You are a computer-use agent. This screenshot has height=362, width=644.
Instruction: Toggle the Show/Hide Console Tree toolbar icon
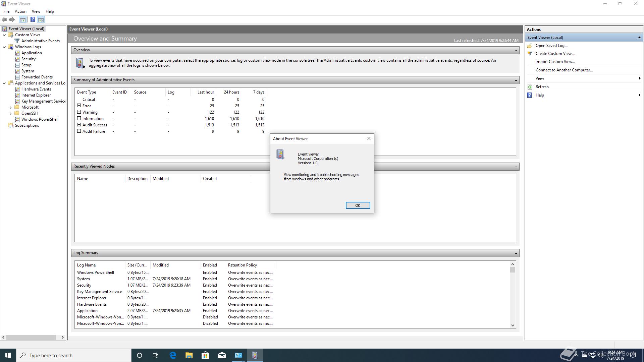[23, 20]
